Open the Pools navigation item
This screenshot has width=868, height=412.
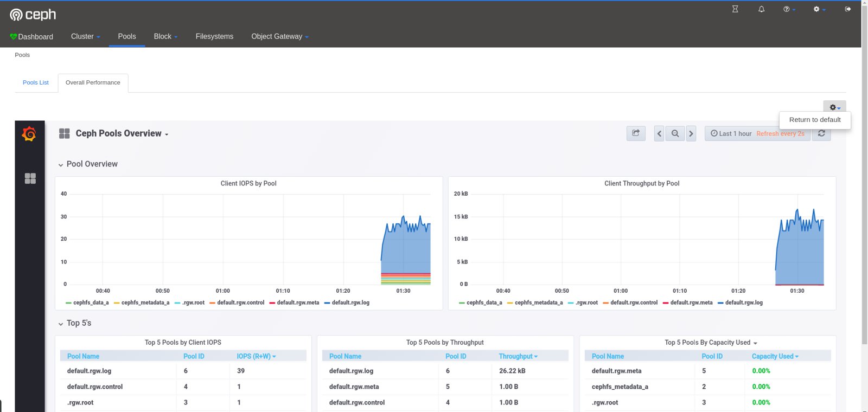pos(127,36)
